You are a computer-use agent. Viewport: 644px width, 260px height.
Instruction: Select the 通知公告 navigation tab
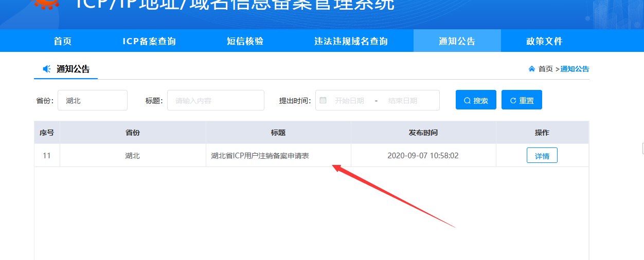457,41
